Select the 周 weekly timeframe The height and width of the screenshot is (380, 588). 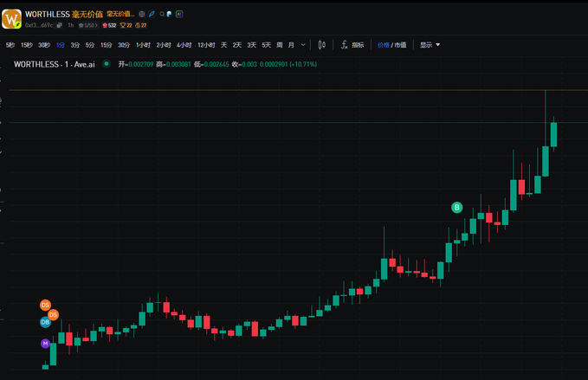(x=280, y=45)
